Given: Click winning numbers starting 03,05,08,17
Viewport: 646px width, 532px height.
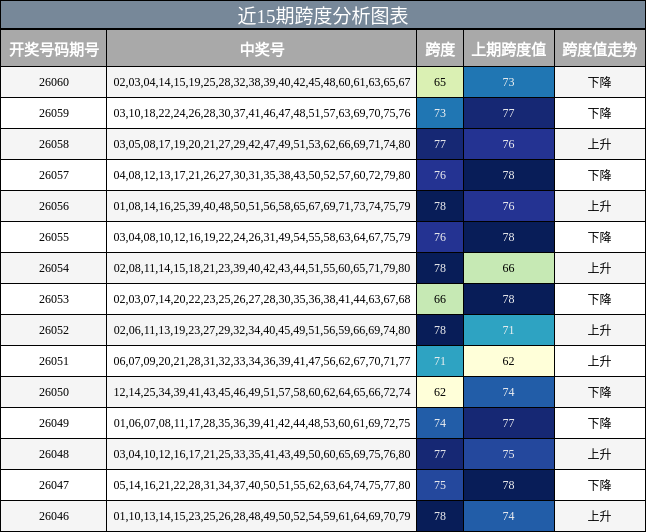Looking at the screenshot, I should tap(262, 144).
